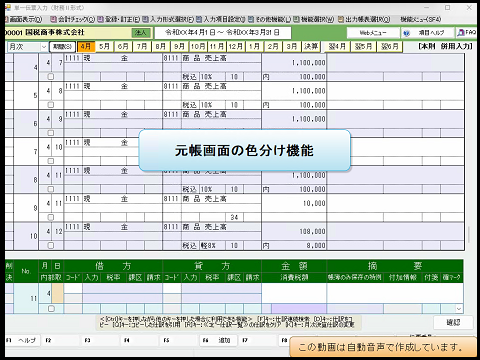Viewport: 480px width, 360px height.
Task: Open the 機能選択(W) menu
Action: pyautogui.click(x=314, y=19)
